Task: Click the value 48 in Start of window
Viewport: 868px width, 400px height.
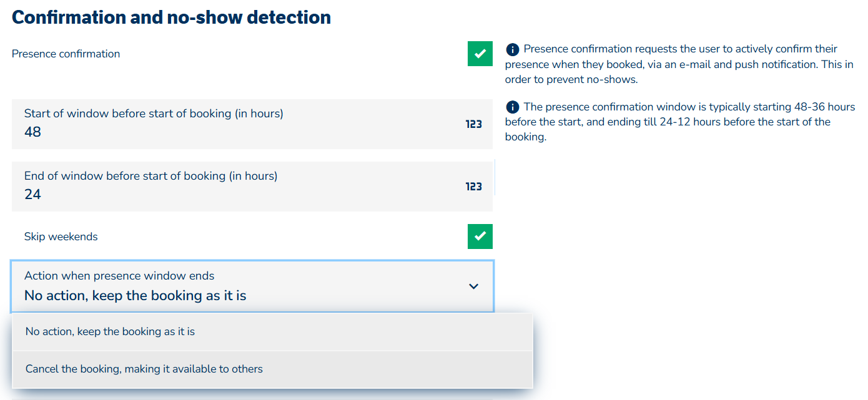Action: pyautogui.click(x=33, y=132)
